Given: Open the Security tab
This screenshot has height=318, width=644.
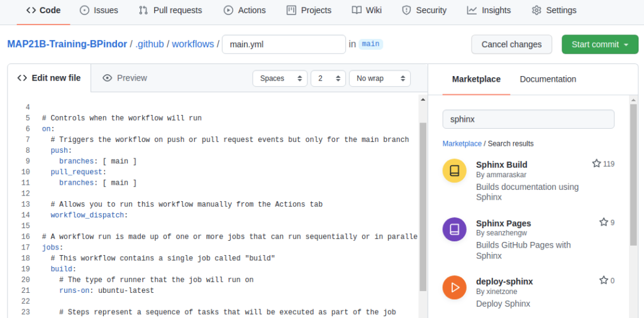Looking at the screenshot, I should 425,10.
